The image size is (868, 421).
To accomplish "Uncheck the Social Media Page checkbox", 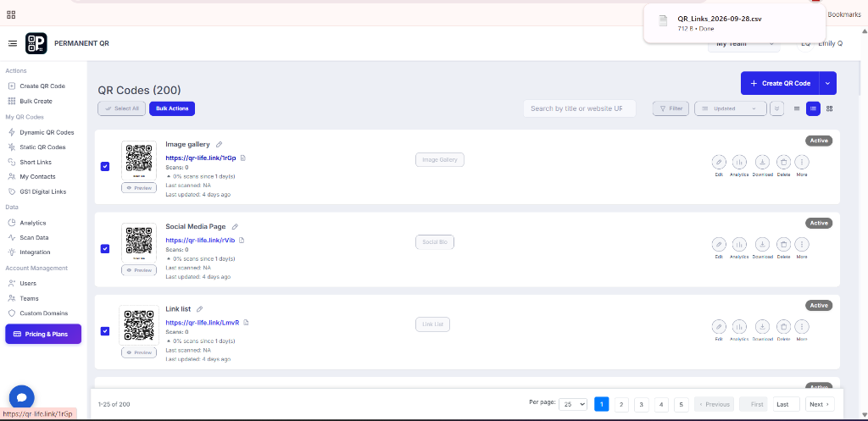I will click(105, 249).
